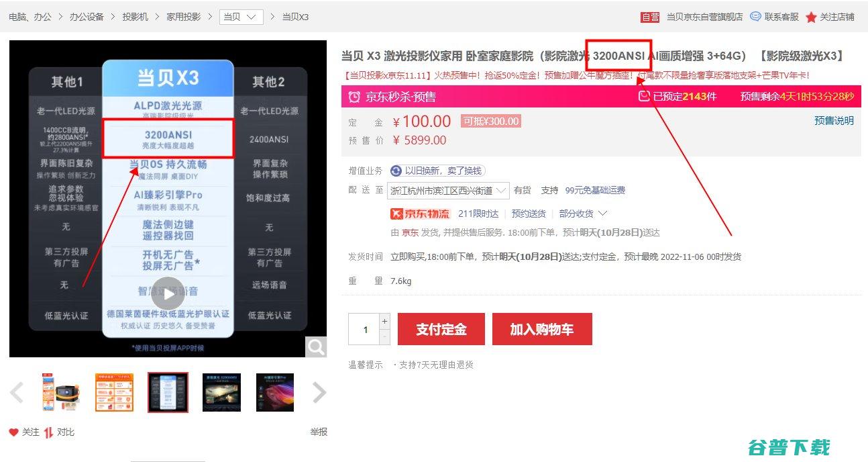Image resolution: width=868 pixels, height=462 pixels.
Task: Click the 京东物流 logo
Action: pos(421,214)
